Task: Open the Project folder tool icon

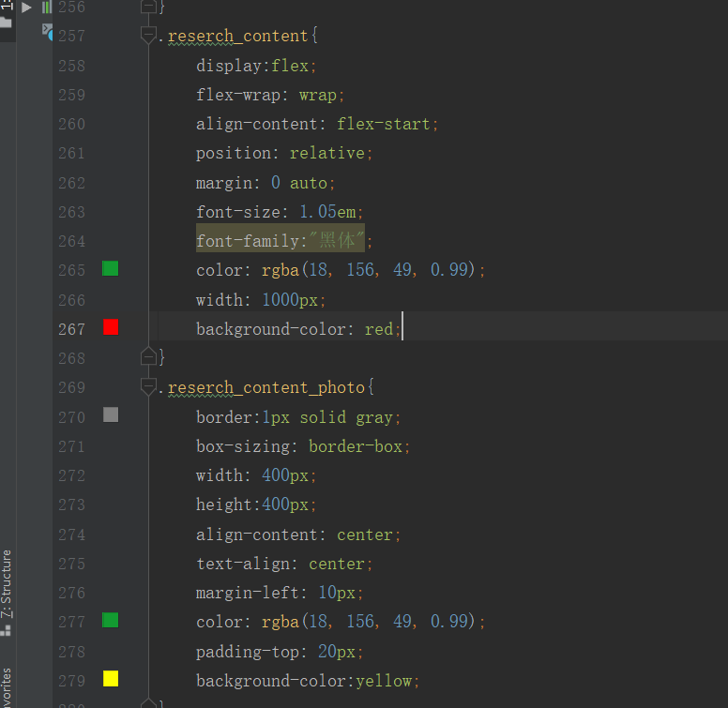Action: click(x=6, y=20)
